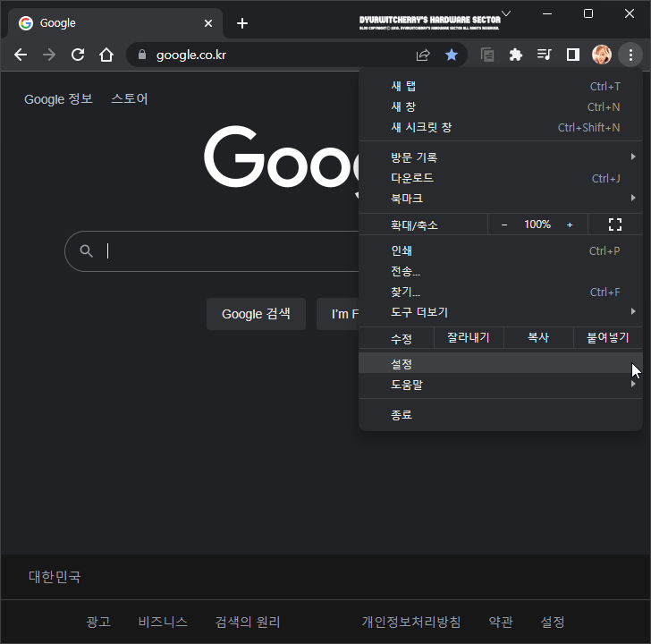Screen dimensions: 651x644
Task: Open the media control music list icon
Action: 544,55
